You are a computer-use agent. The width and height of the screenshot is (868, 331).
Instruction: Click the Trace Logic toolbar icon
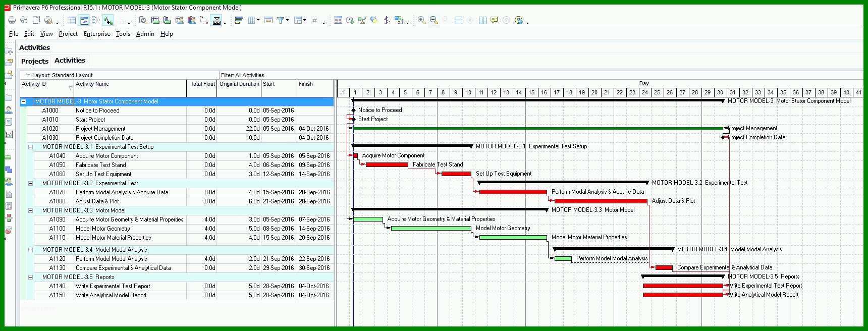click(x=204, y=20)
